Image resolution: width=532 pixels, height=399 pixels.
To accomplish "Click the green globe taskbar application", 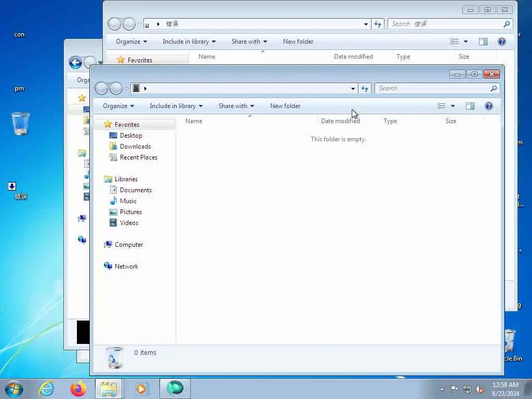I will click(175, 389).
